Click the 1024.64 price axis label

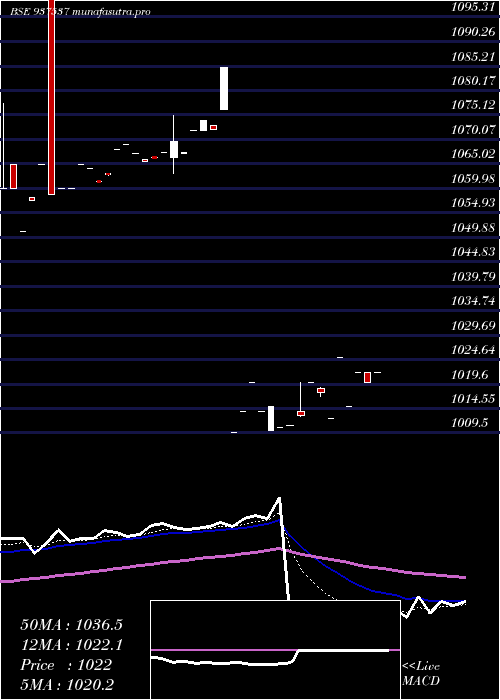[x=472, y=350]
